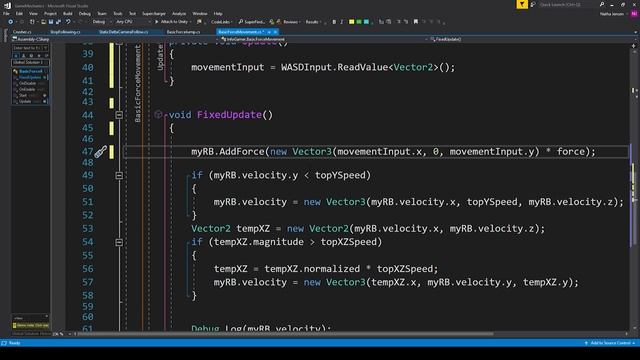Open the Build menu

(68, 14)
